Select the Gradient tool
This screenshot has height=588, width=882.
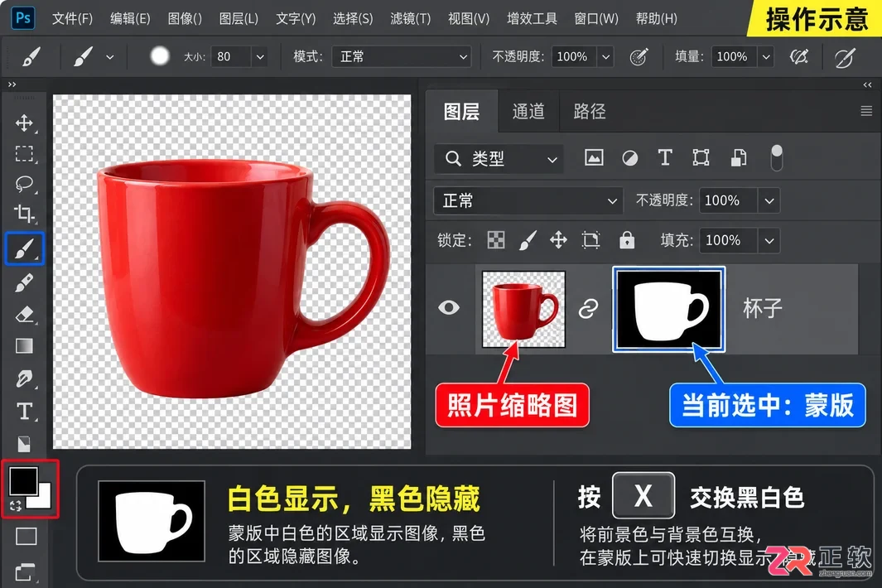[24, 345]
